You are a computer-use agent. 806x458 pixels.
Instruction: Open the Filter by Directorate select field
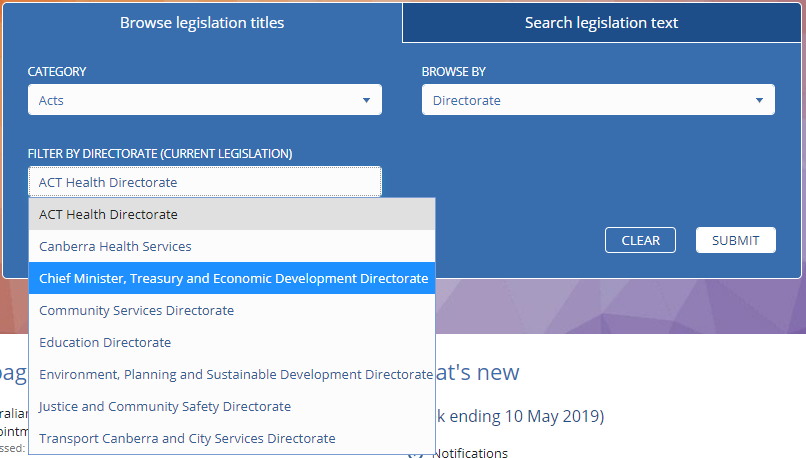(x=205, y=182)
